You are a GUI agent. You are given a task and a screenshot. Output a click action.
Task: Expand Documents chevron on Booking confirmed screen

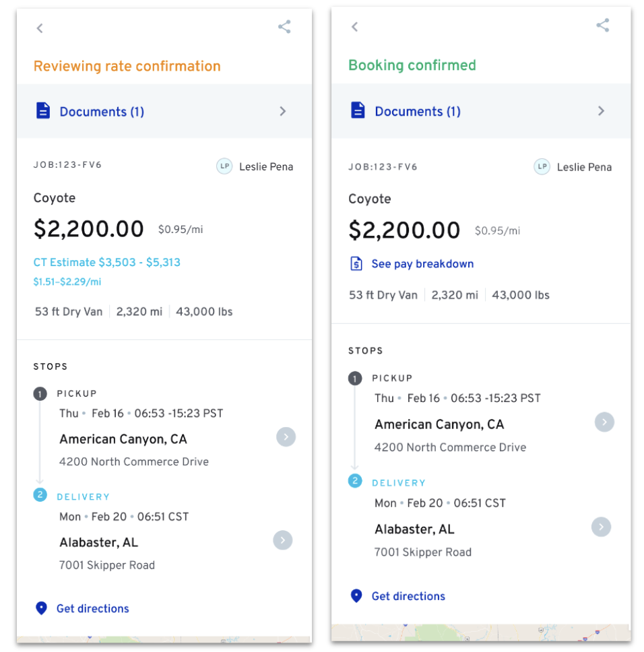coord(601,110)
